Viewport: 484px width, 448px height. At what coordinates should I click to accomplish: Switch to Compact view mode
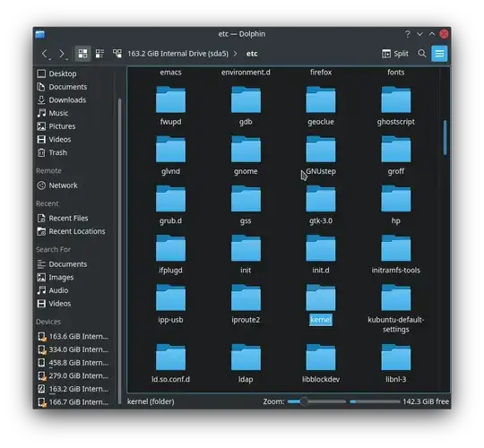point(99,54)
